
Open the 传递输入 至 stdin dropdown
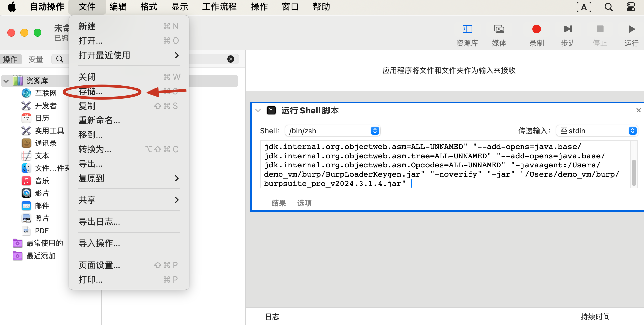tap(597, 131)
